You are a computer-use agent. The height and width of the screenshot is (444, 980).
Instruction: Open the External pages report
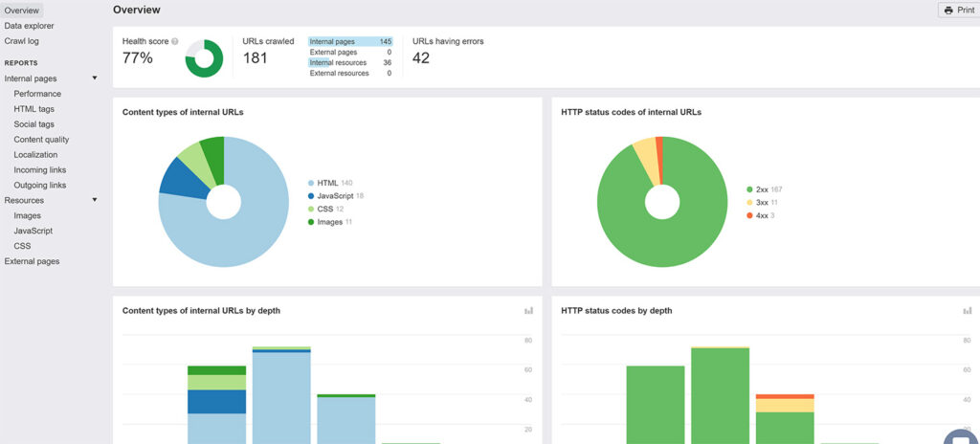pyautogui.click(x=32, y=261)
